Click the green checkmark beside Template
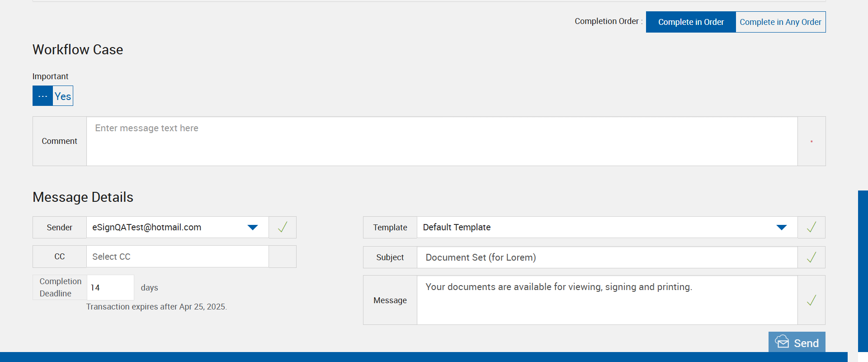 (x=811, y=227)
